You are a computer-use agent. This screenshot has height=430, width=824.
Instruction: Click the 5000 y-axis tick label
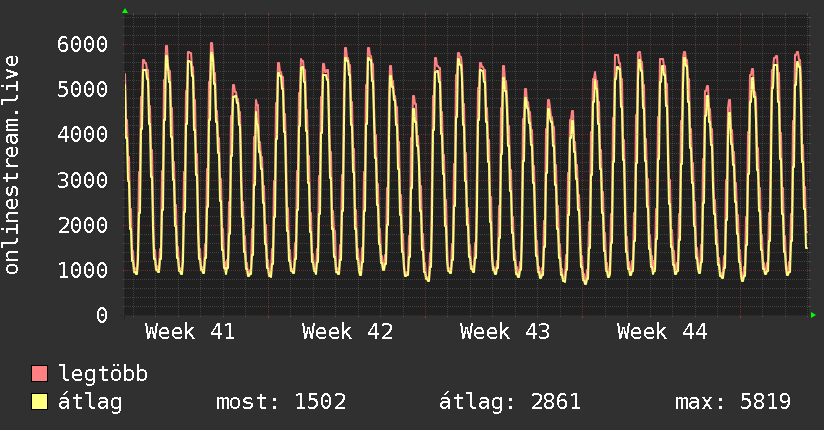coord(84,89)
